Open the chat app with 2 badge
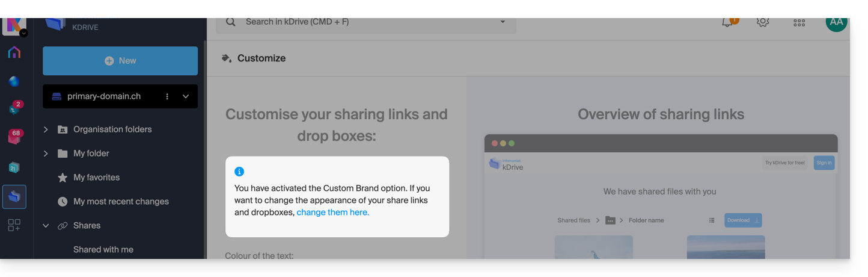The width and height of the screenshot is (868, 277). point(14,109)
